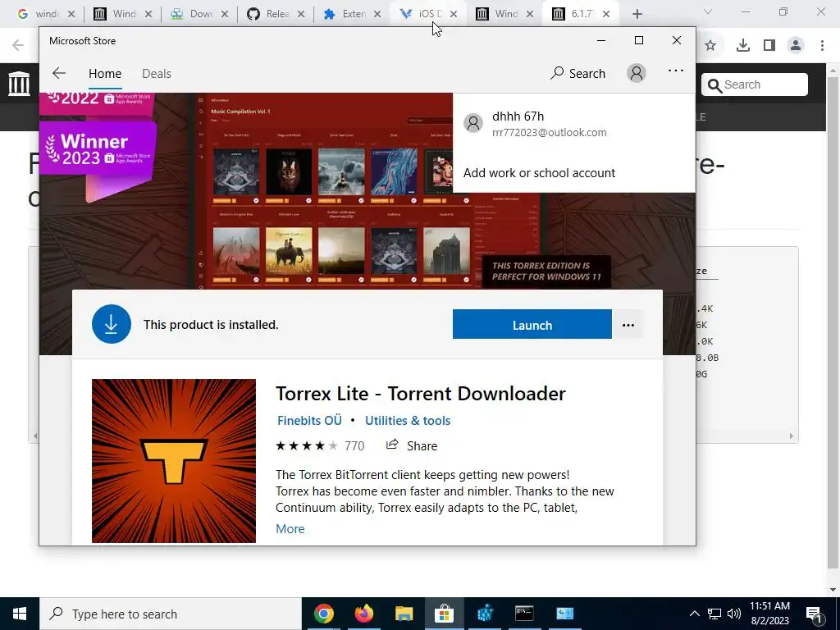Open Utilities & tools category link
Image resolution: width=840 pixels, height=630 pixels.
[408, 421]
